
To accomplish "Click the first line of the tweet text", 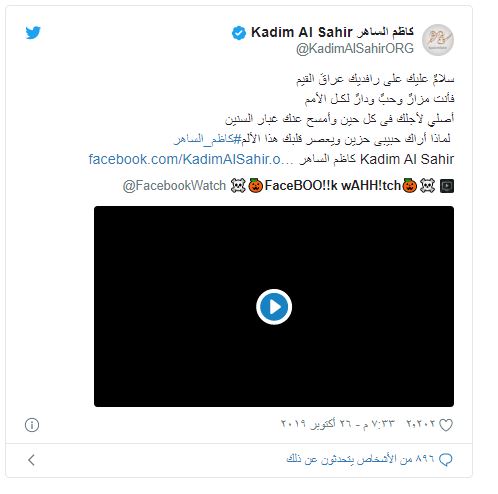I will [x=375, y=79].
